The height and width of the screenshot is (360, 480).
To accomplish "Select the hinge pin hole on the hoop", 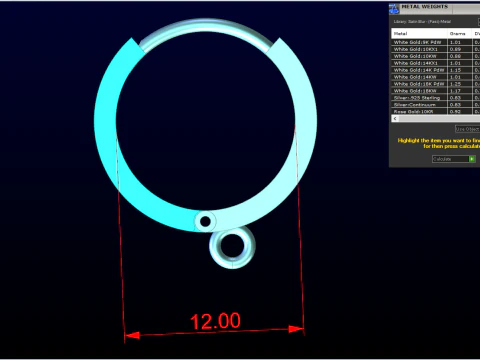I will pyautogui.click(x=205, y=221).
